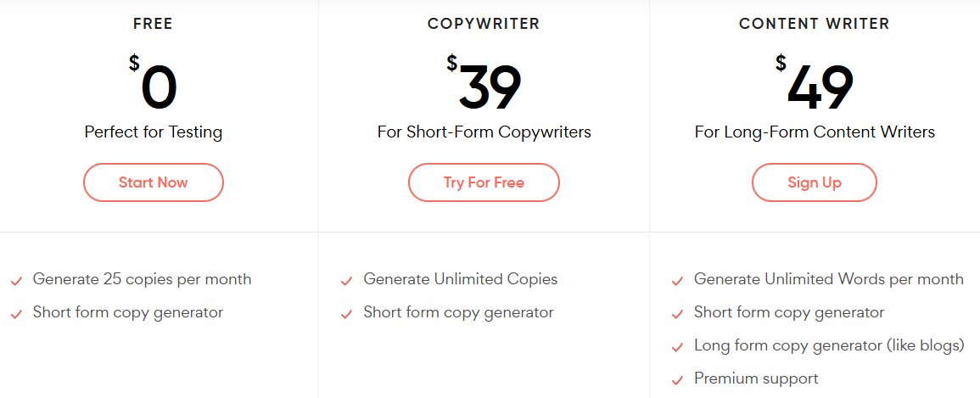Screen dimensions: 980x398
Task: Click checkmark beside Generate Unlimited Words per month
Action: pos(677,282)
